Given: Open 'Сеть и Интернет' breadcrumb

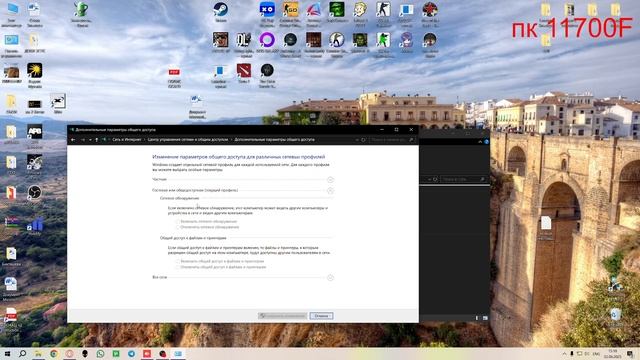Looking at the screenshot, I should [x=127, y=140].
